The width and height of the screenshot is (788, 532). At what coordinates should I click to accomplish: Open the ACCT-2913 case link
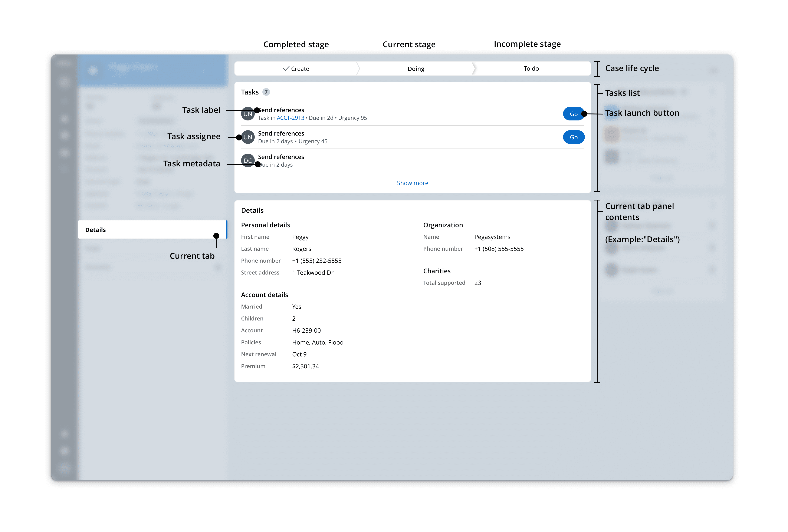point(290,118)
